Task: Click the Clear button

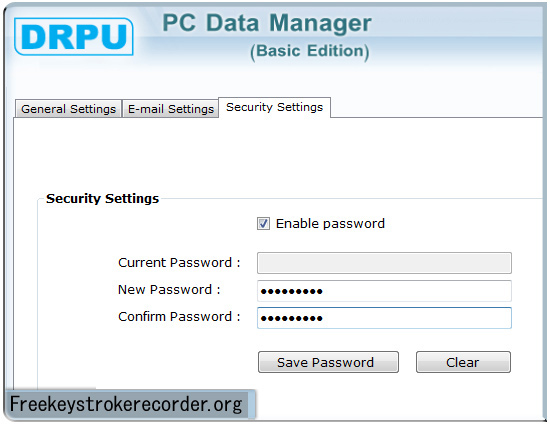Action: 463,362
